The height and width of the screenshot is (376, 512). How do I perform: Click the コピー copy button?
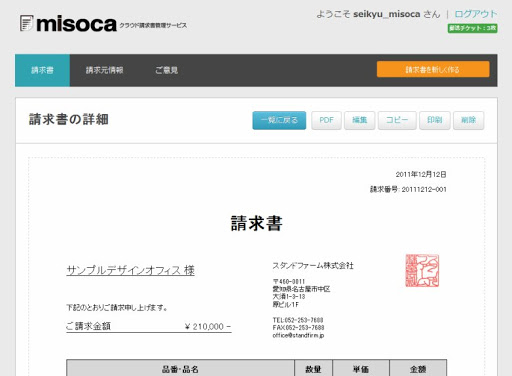(397, 120)
